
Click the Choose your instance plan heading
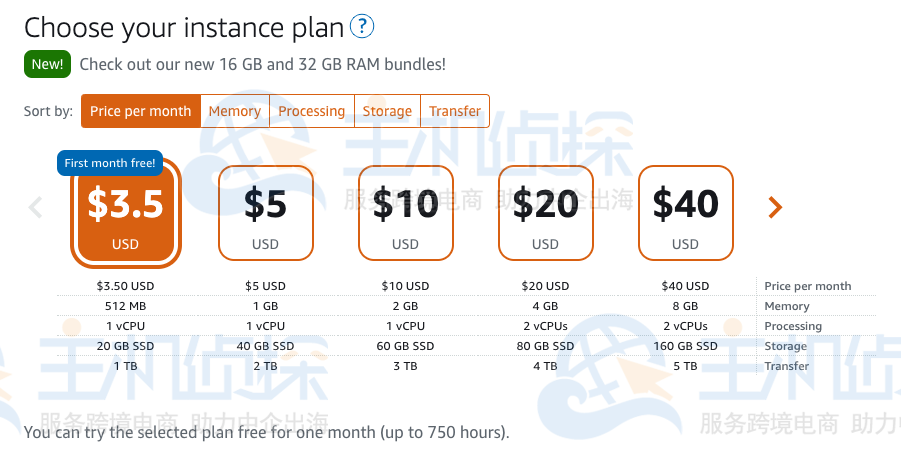(183, 27)
